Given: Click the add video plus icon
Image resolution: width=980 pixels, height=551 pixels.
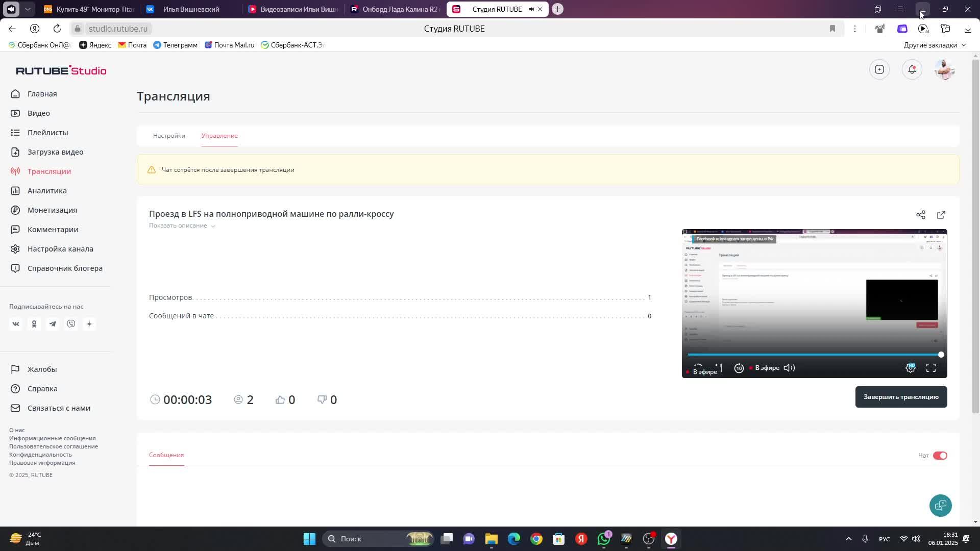Looking at the screenshot, I should tap(879, 69).
